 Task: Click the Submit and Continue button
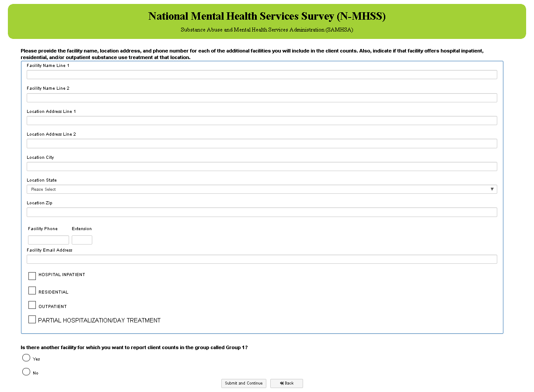click(x=244, y=383)
